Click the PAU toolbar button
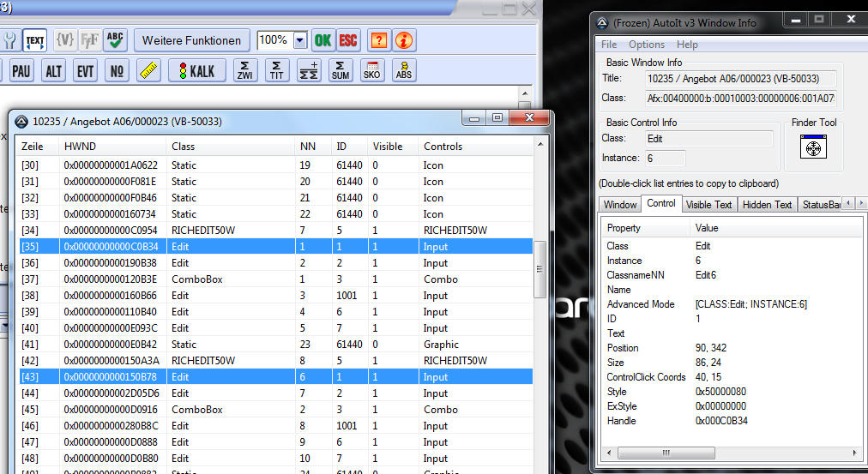868x474 pixels. 21,70
